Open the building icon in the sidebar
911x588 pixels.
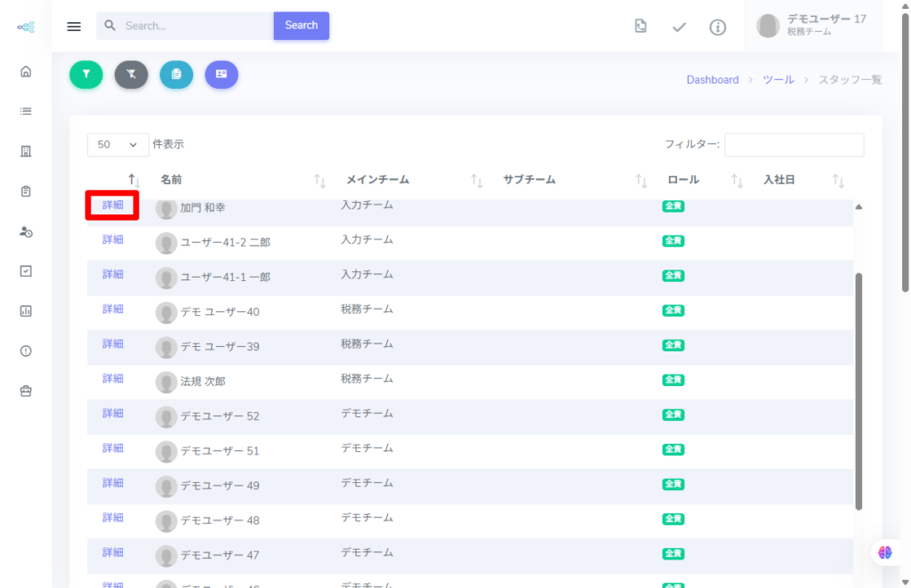[26, 151]
